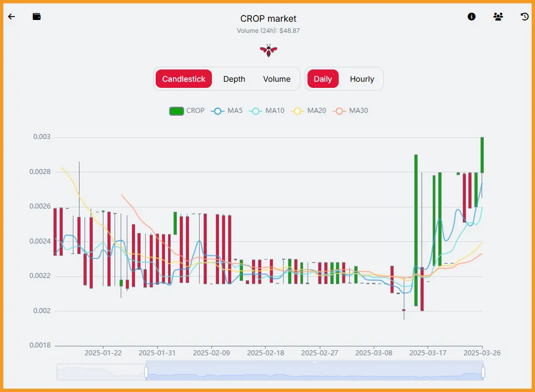The width and height of the screenshot is (535, 392).
Task: Click the 2025-01-22 x-axis date label
Action: click(x=103, y=353)
